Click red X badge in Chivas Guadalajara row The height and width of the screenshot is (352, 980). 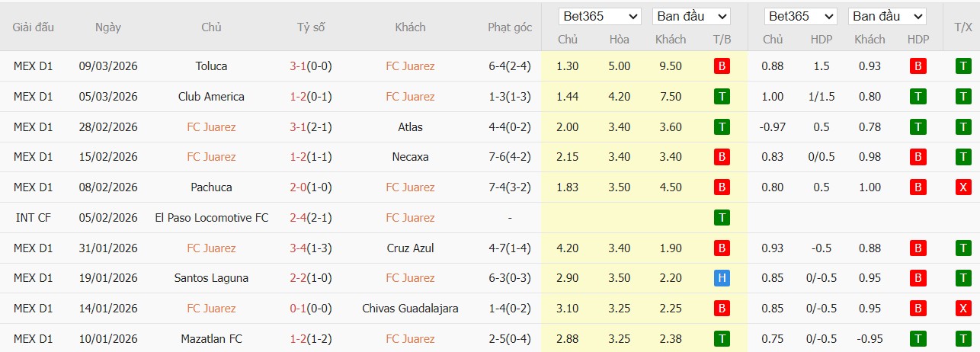[x=963, y=309]
